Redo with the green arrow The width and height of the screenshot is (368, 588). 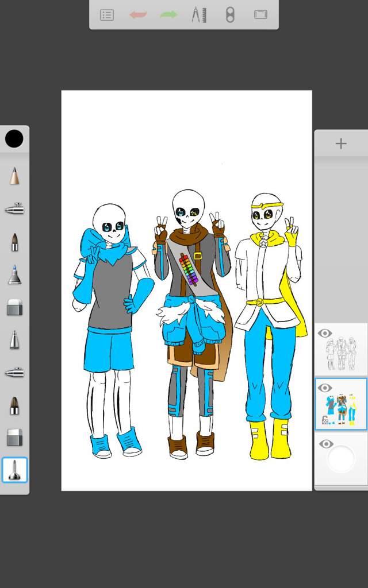168,14
